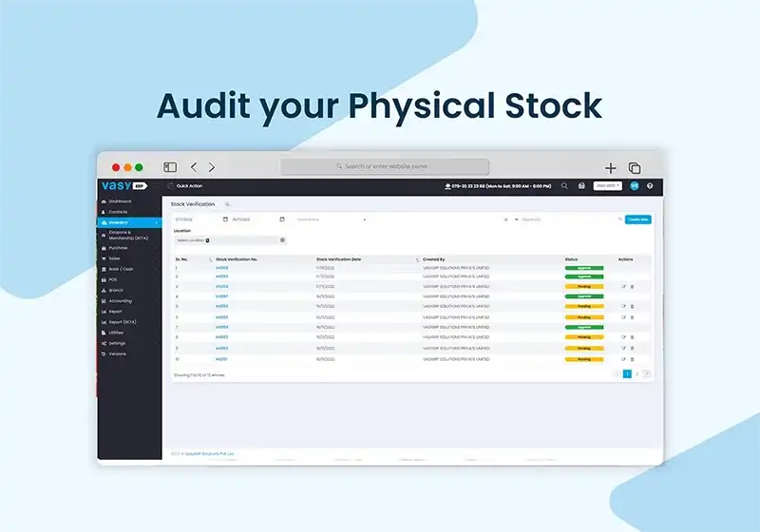
Task: Show the browser tab overview icon
Action: [x=635, y=167]
